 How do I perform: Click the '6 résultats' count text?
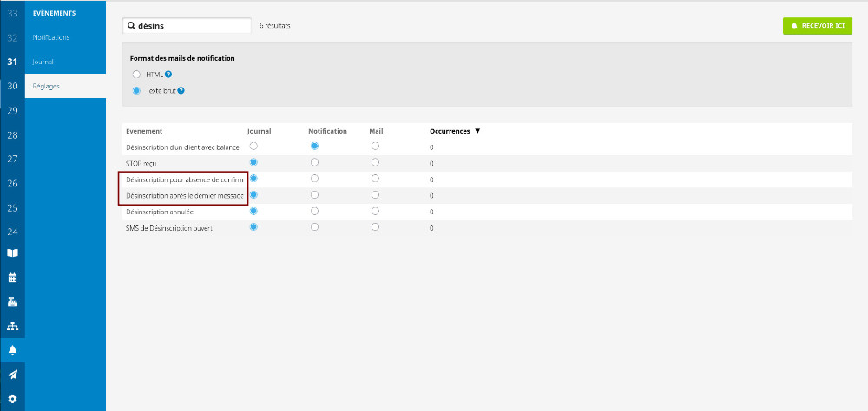click(275, 25)
